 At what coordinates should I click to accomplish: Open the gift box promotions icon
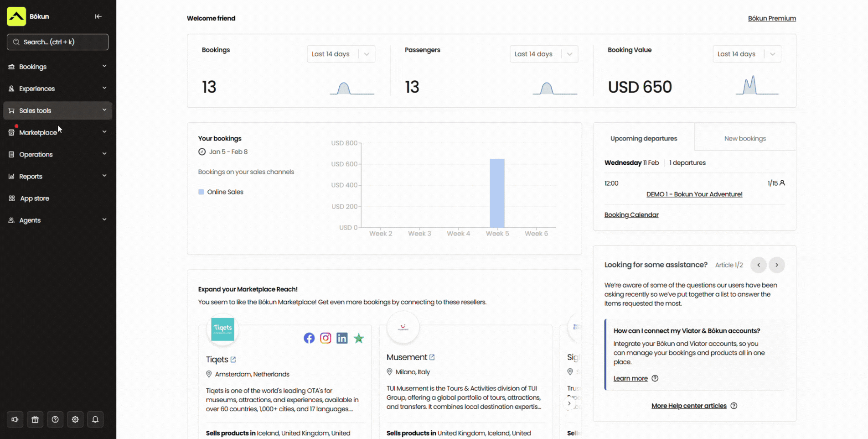click(35, 419)
